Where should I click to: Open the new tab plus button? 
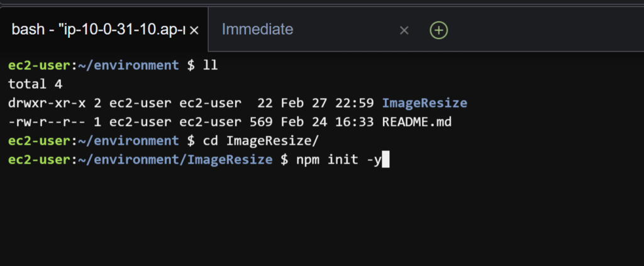pyautogui.click(x=438, y=30)
